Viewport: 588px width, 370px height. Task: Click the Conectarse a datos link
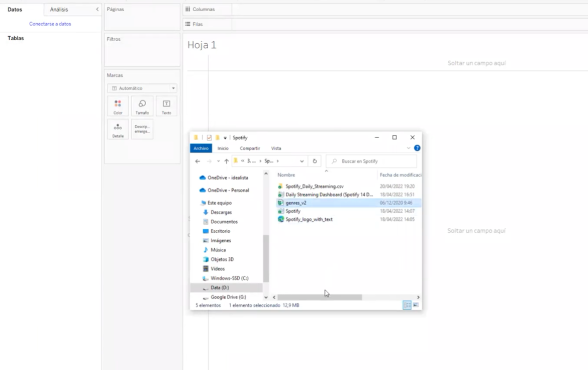click(x=50, y=24)
